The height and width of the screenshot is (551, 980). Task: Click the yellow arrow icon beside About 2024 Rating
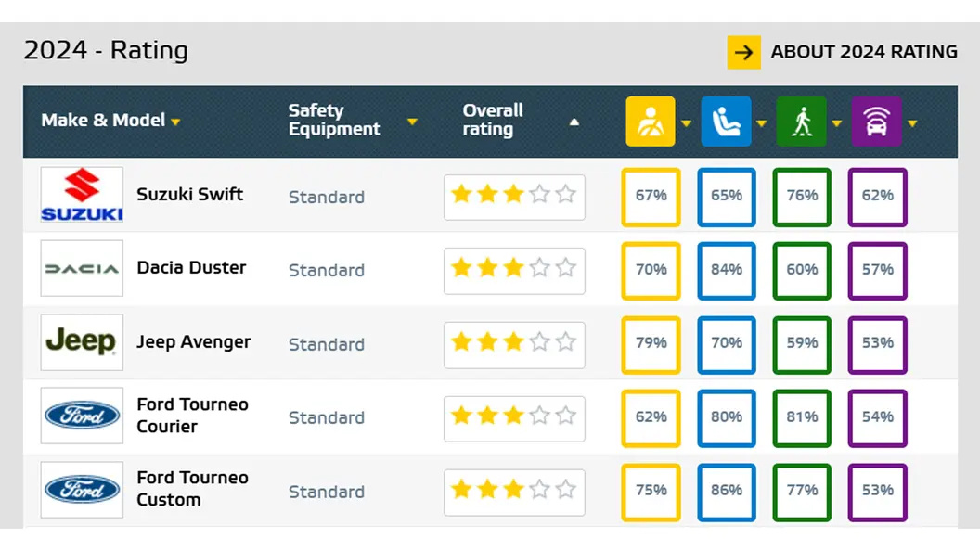(743, 53)
